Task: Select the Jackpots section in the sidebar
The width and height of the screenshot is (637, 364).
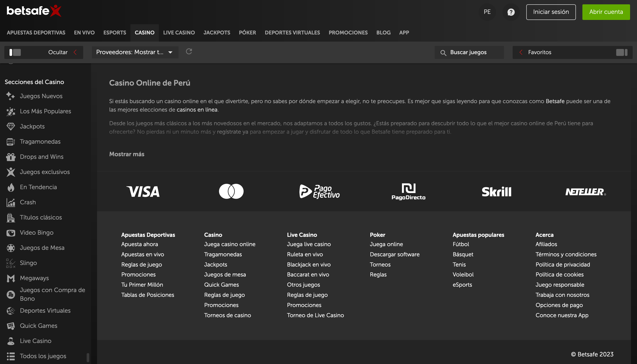Action: (32, 126)
